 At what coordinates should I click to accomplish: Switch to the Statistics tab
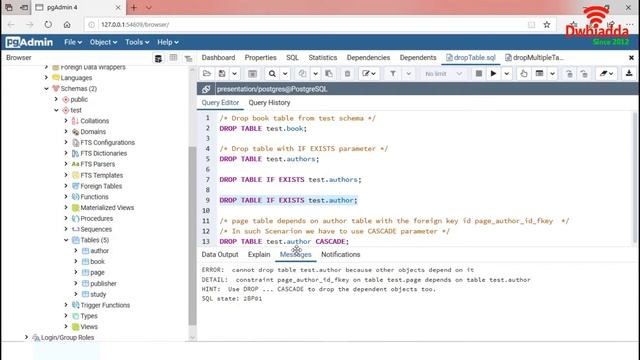pyautogui.click(x=323, y=58)
